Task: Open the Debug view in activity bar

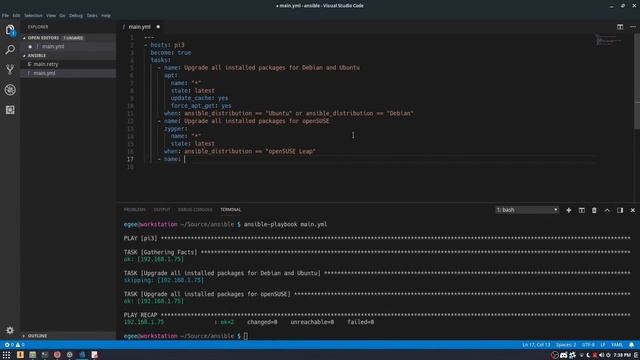Action: (10, 89)
